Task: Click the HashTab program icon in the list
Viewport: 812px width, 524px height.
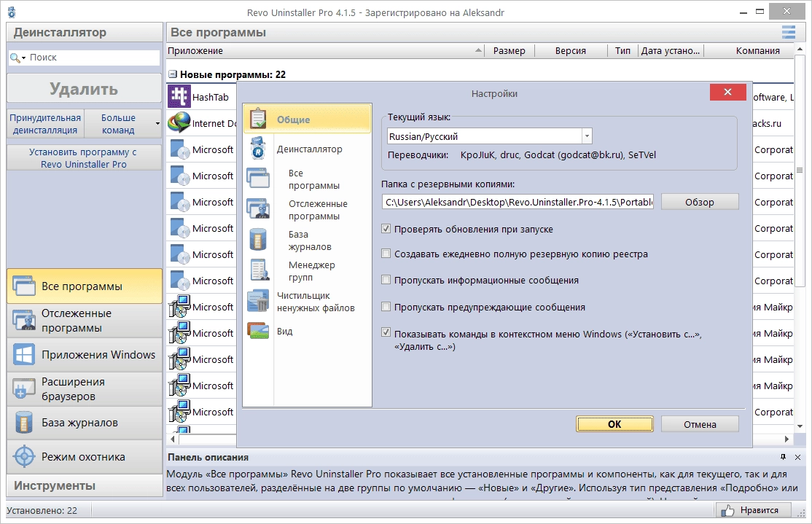Action: [179, 96]
